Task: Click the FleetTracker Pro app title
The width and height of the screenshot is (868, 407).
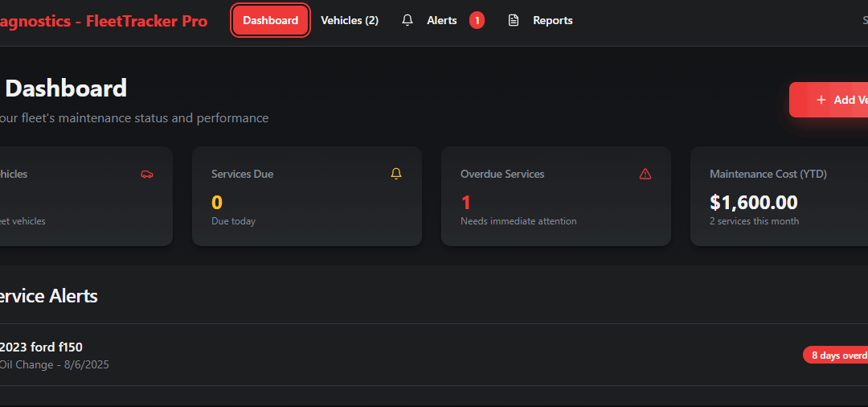Action: click(x=103, y=21)
